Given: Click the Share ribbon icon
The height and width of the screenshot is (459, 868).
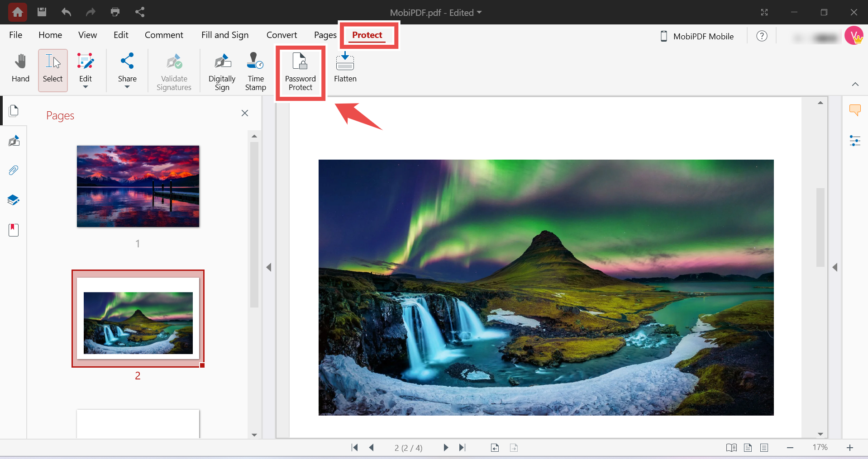Looking at the screenshot, I should [127, 68].
